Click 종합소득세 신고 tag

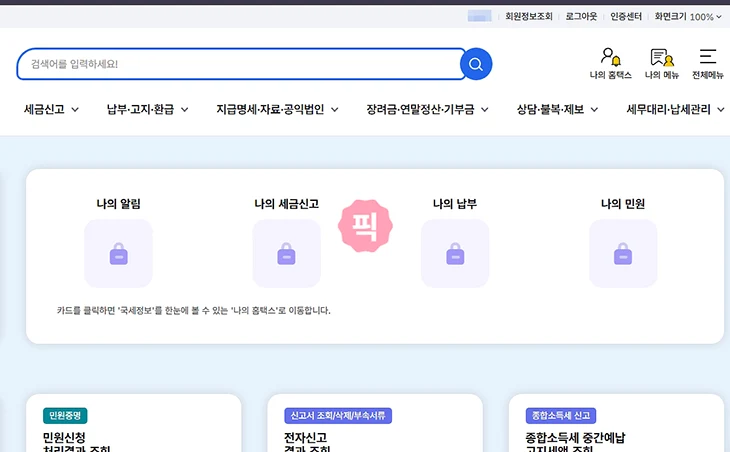tap(561, 415)
